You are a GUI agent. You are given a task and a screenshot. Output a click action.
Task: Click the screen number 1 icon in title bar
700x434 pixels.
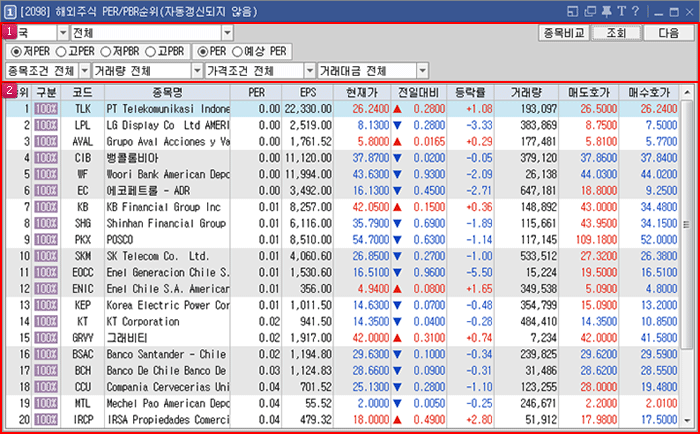[10, 12]
